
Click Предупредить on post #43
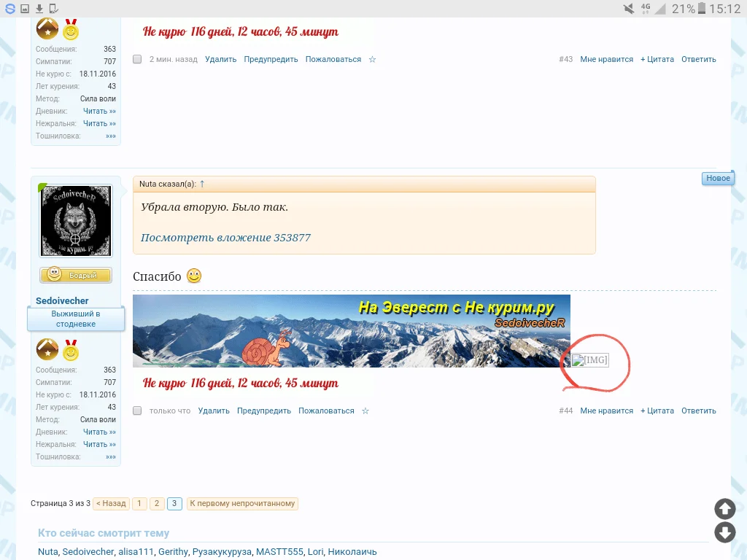click(271, 59)
